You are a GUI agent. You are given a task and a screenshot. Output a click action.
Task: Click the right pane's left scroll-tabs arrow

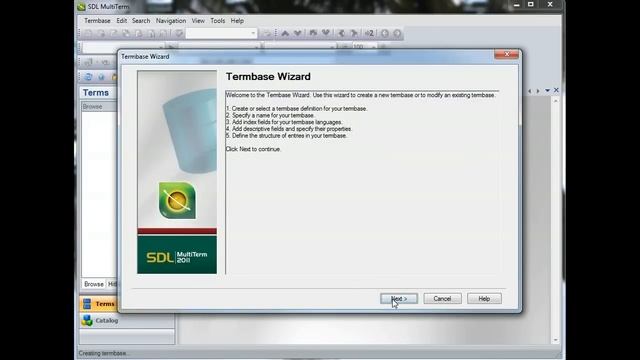[530, 91]
